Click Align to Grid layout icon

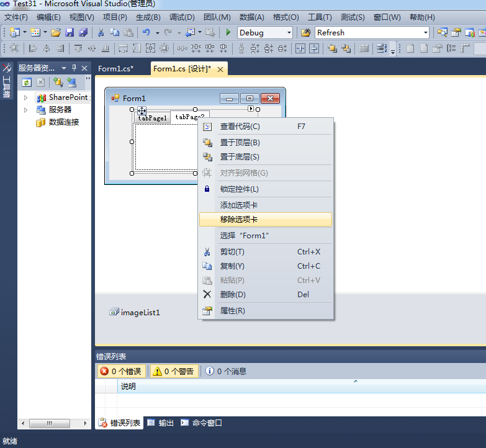[x=14, y=48]
